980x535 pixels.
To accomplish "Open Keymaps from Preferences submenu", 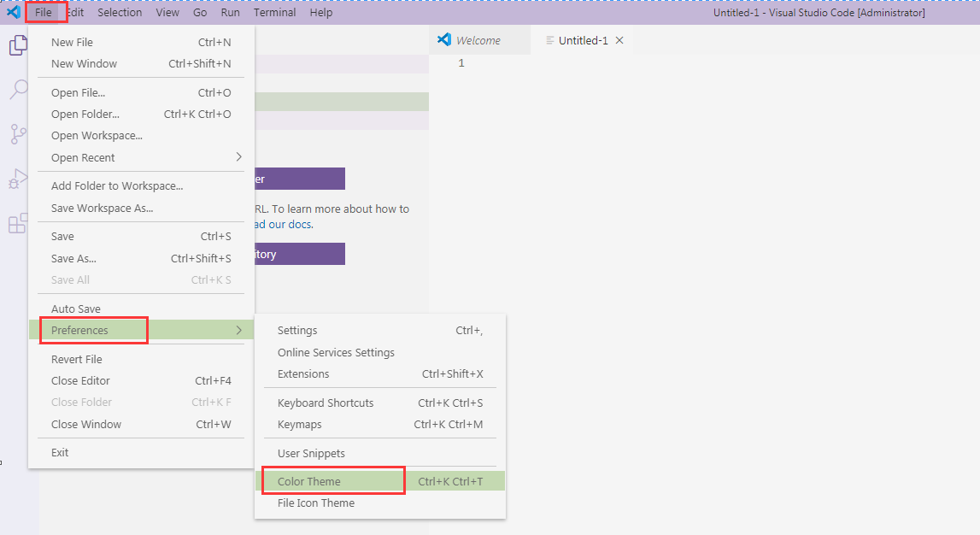I will coord(380,425).
